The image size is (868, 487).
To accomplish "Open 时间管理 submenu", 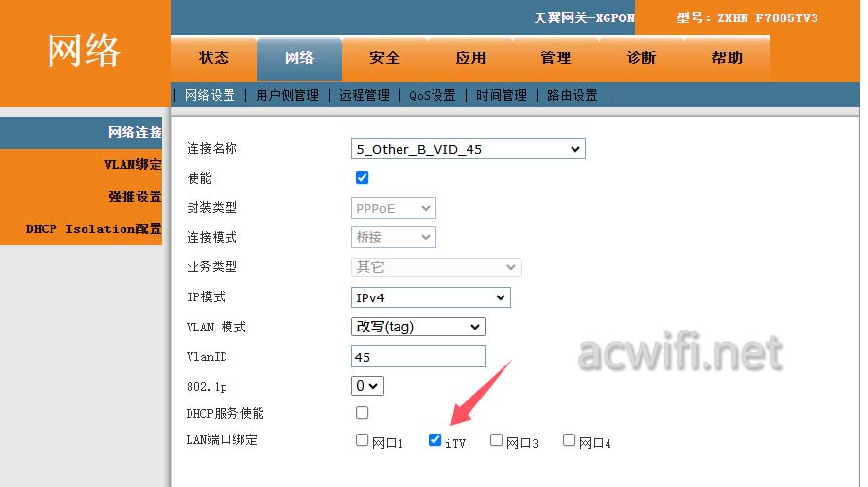I will click(502, 95).
